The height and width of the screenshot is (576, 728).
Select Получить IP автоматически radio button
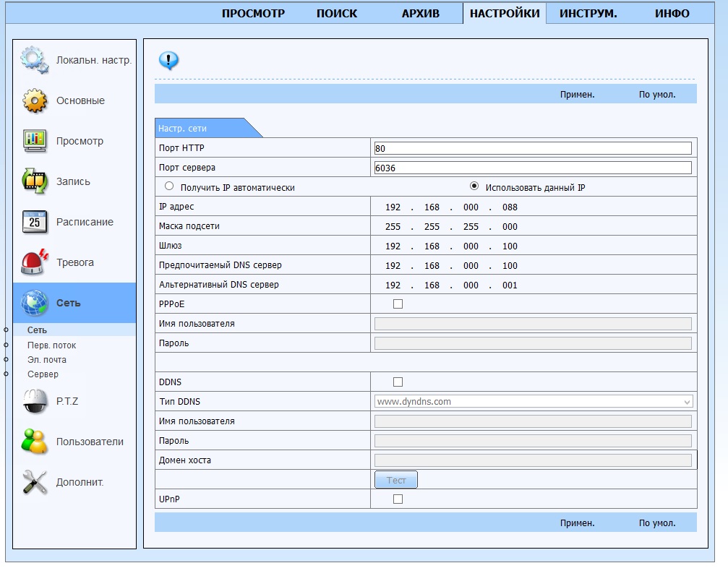(x=170, y=186)
